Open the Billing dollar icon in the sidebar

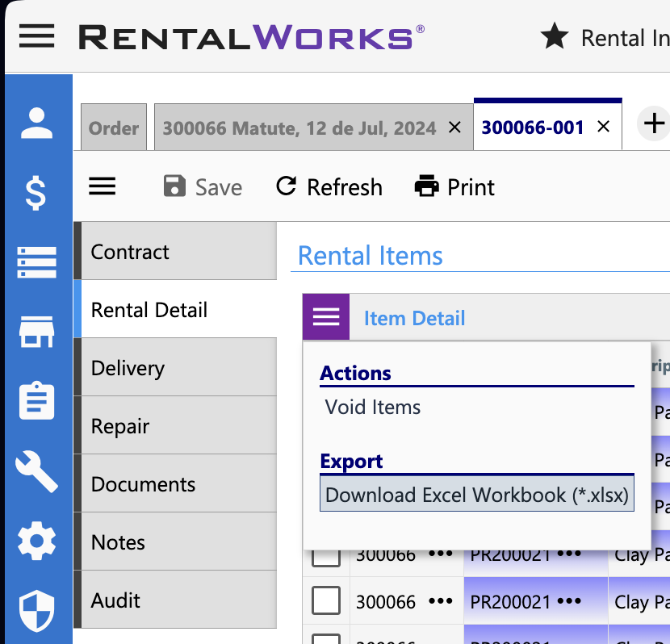(36, 193)
